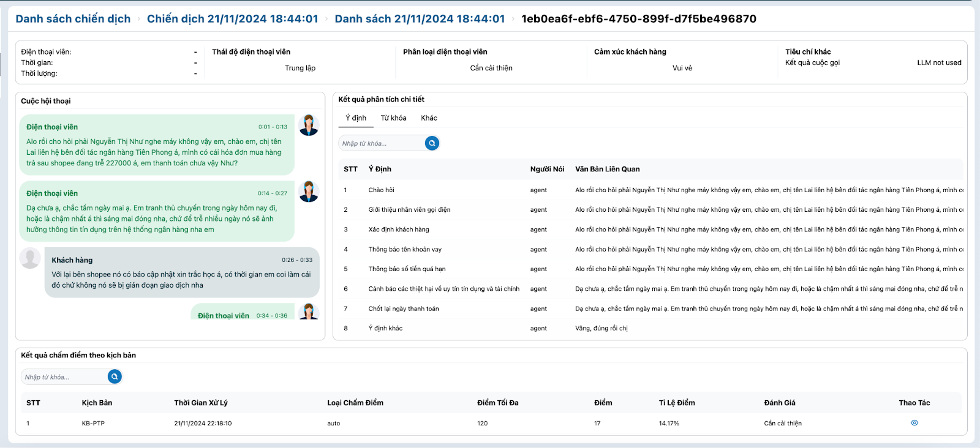Click the 'Thời Gian Xử Lý' column header
The image size is (980, 448).
(201, 403)
